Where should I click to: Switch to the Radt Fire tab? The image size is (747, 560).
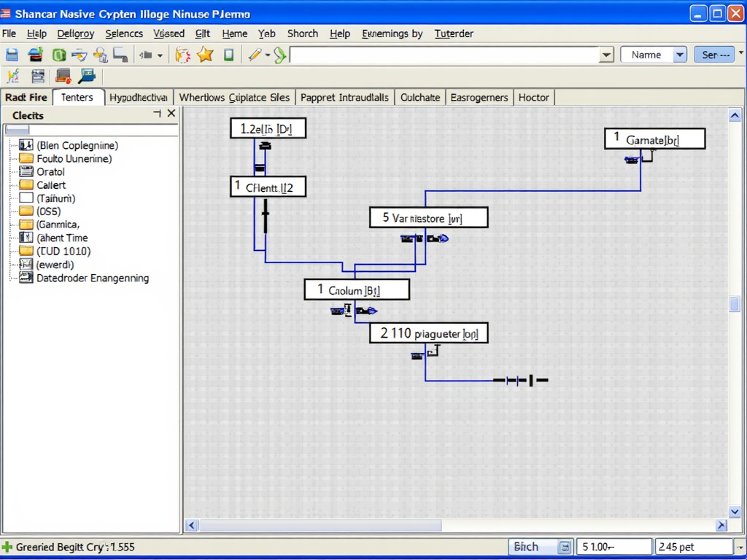click(26, 97)
